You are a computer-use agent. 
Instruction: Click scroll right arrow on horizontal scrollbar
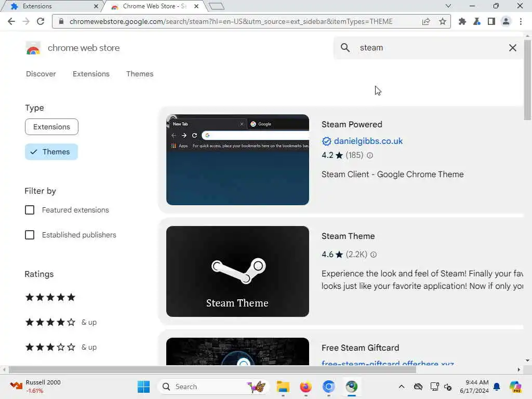pos(519,369)
